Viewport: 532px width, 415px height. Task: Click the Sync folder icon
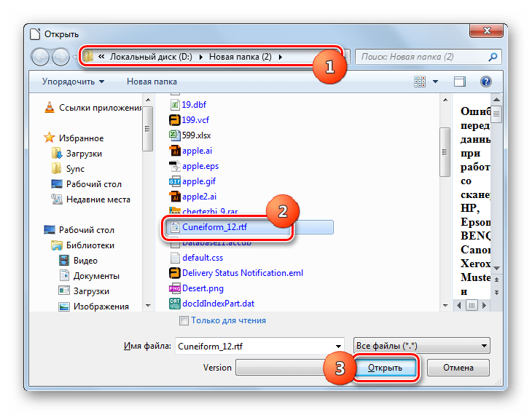(x=56, y=168)
